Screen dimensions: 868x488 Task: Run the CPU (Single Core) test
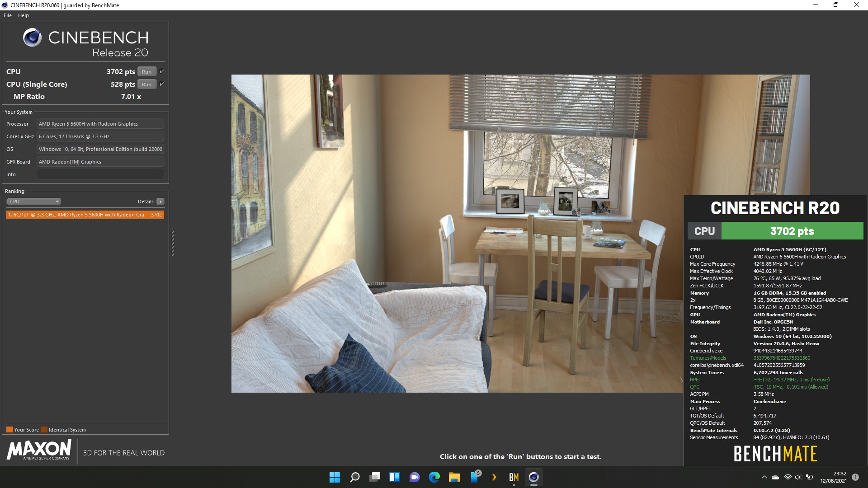tap(147, 84)
